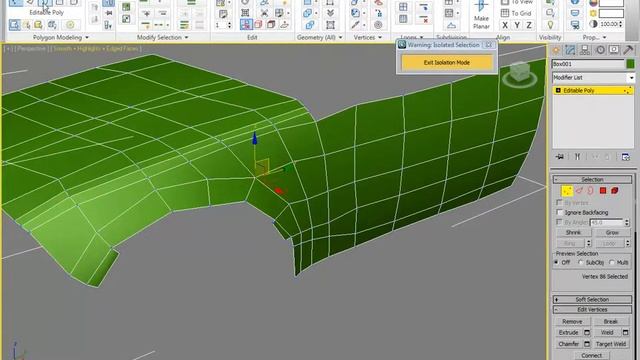This screenshot has height=360, width=640.
Task: Select Preview Selection Off radio
Action: [556, 262]
